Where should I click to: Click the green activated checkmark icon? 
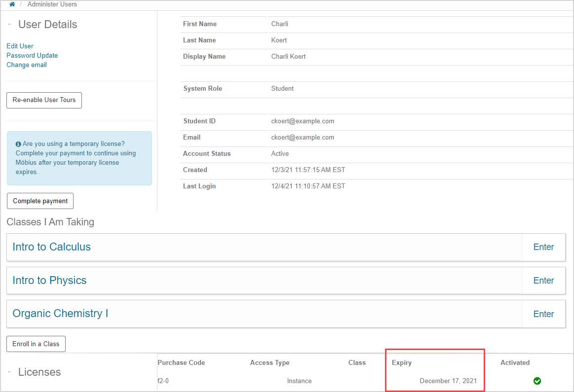click(537, 381)
